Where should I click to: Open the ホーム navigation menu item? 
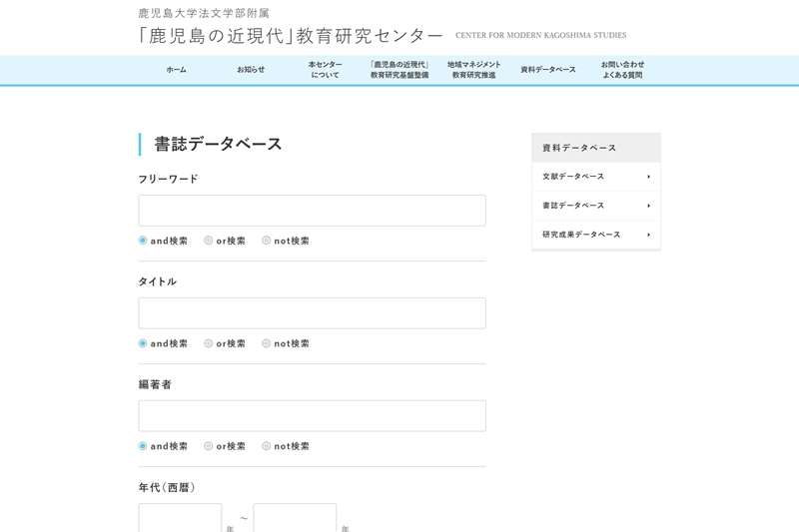176,70
